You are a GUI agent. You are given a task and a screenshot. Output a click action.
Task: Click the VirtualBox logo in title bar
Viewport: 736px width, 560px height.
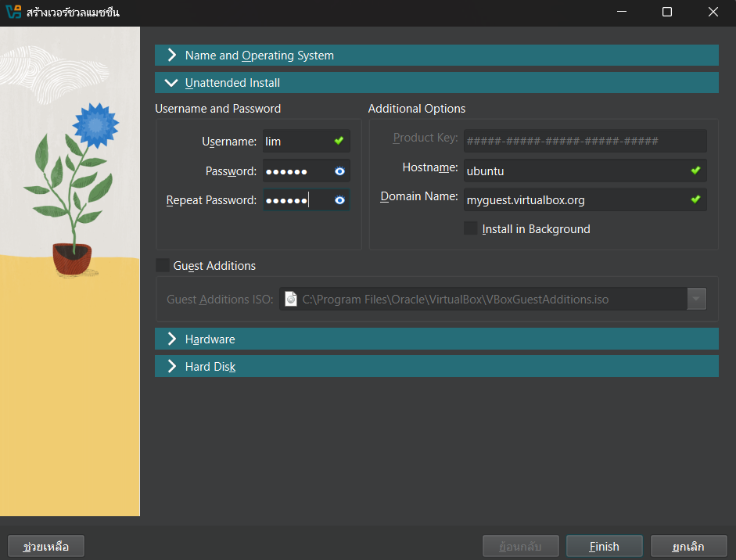click(13, 13)
